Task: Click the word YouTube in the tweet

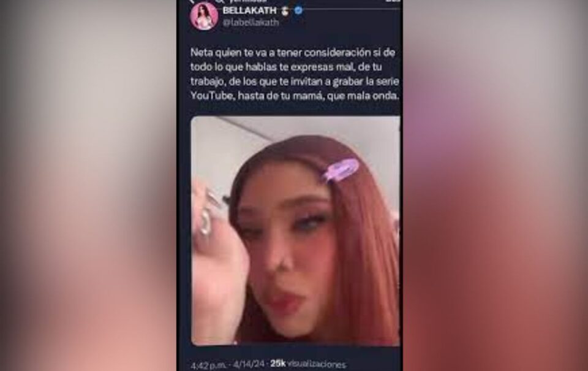Action: click(212, 96)
